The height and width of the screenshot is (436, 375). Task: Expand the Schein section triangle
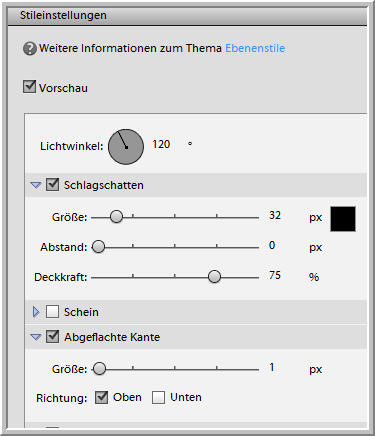(x=36, y=312)
